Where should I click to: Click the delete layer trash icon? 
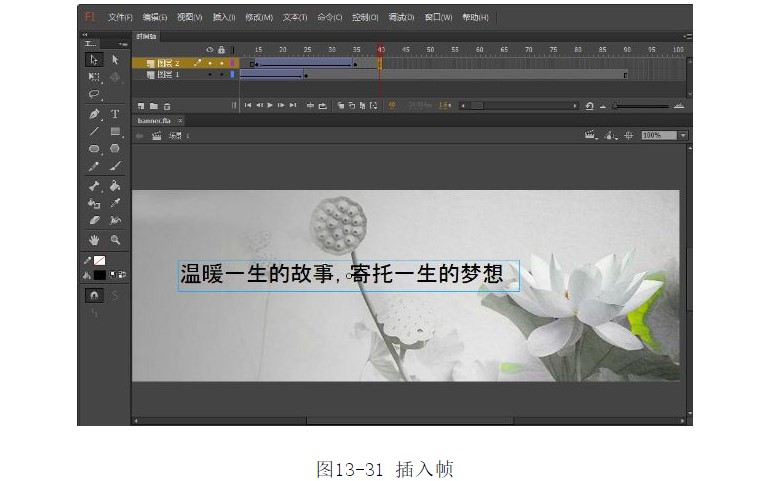click(x=167, y=105)
